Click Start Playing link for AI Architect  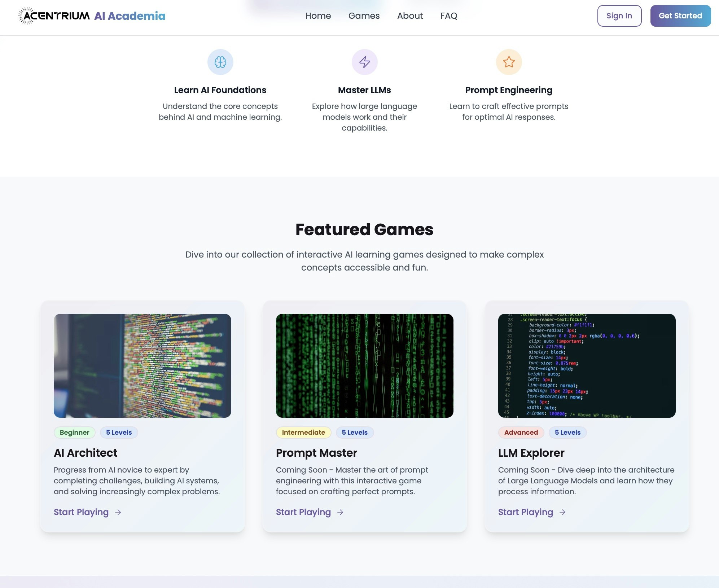[x=81, y=512]
